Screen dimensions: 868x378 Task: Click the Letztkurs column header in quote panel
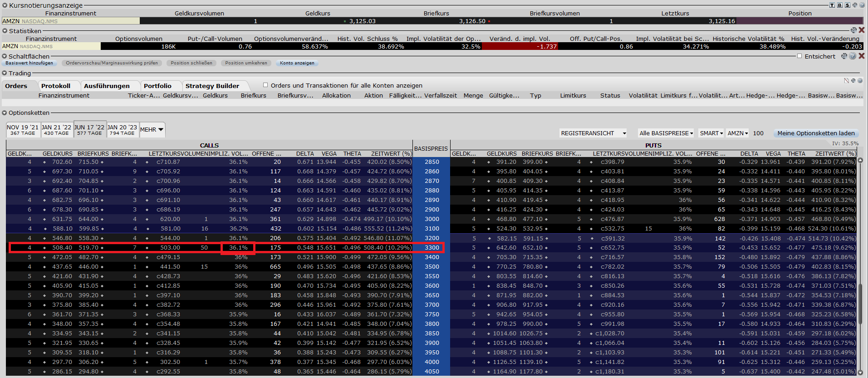tap(675, 13)
